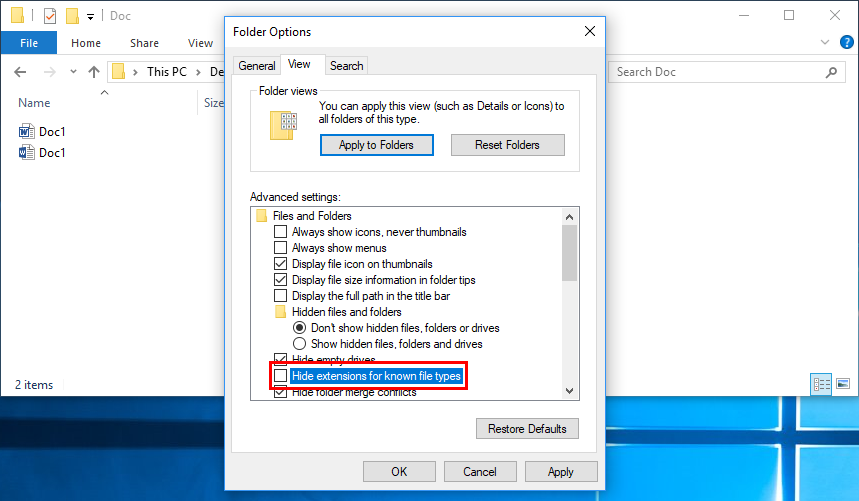Switch to the General tab
Screen dimensions: 859x501
(256, 66)
